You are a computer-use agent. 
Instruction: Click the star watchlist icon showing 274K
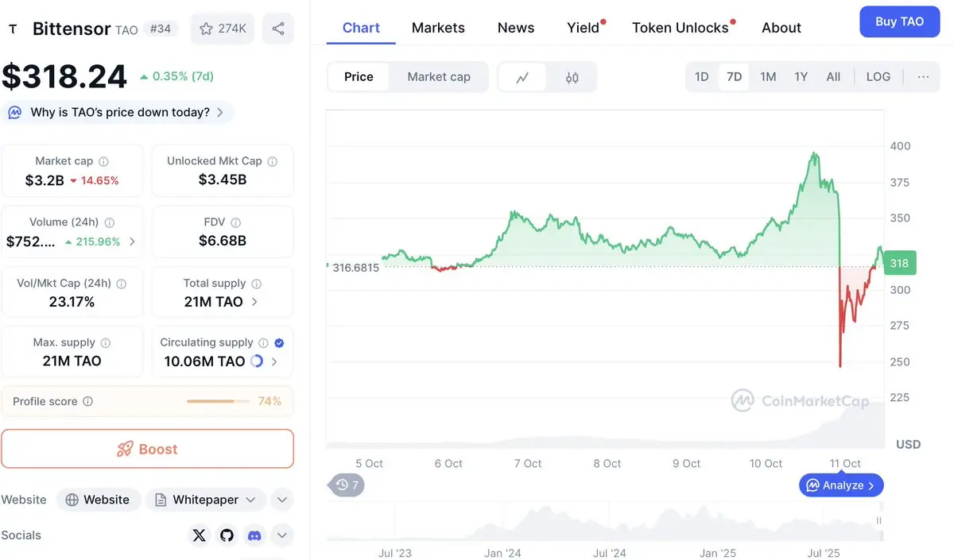click(x=223, y=29)
